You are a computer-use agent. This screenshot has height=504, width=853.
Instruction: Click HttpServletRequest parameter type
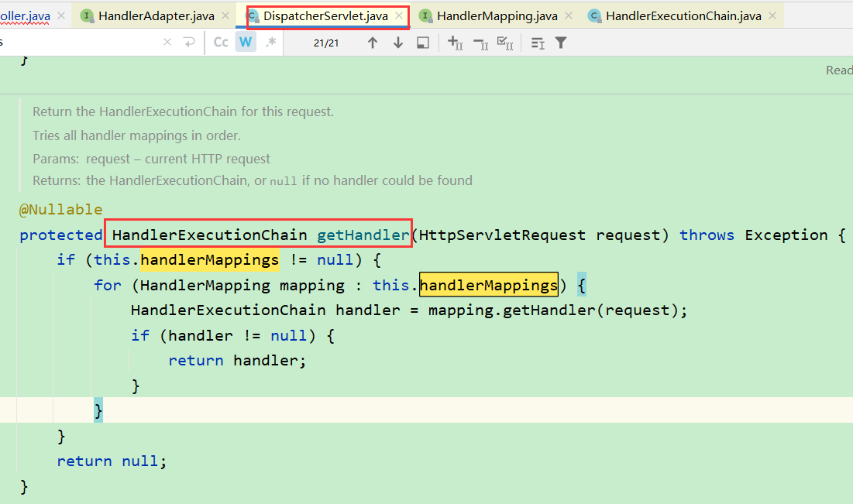[502, 235]
